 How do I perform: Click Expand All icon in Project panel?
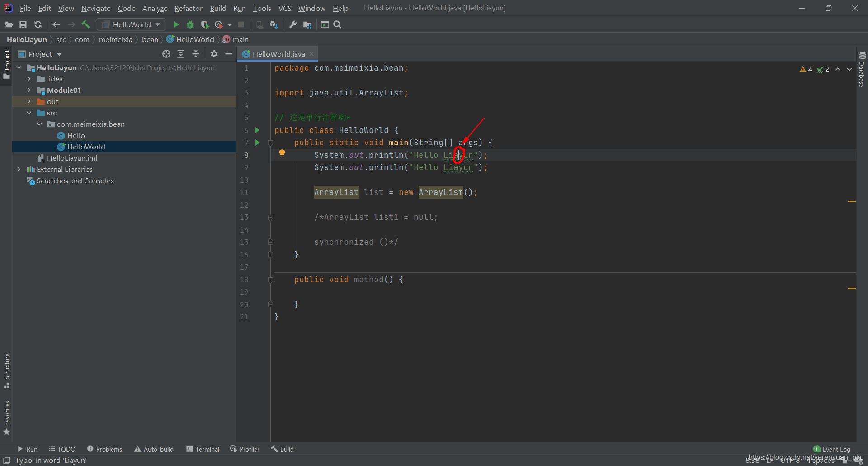[x=181, y=54]
